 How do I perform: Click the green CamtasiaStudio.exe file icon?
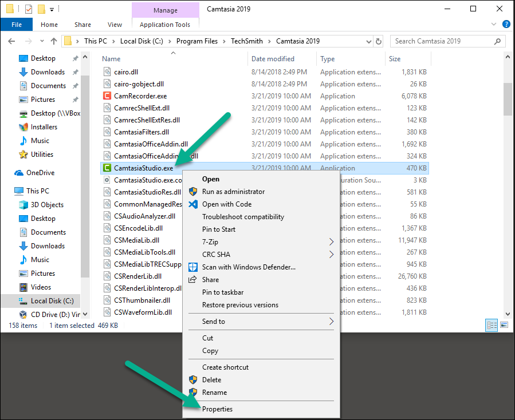pos(107,168)
